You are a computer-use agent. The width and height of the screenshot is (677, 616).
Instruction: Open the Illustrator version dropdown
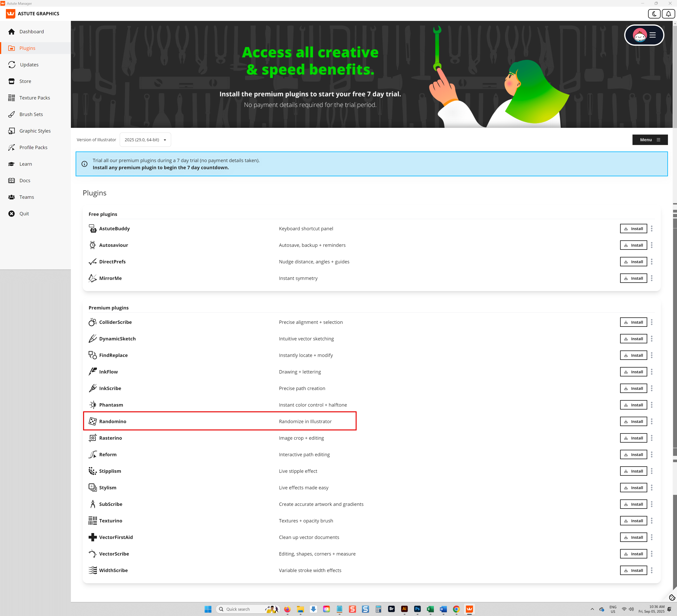145,140
